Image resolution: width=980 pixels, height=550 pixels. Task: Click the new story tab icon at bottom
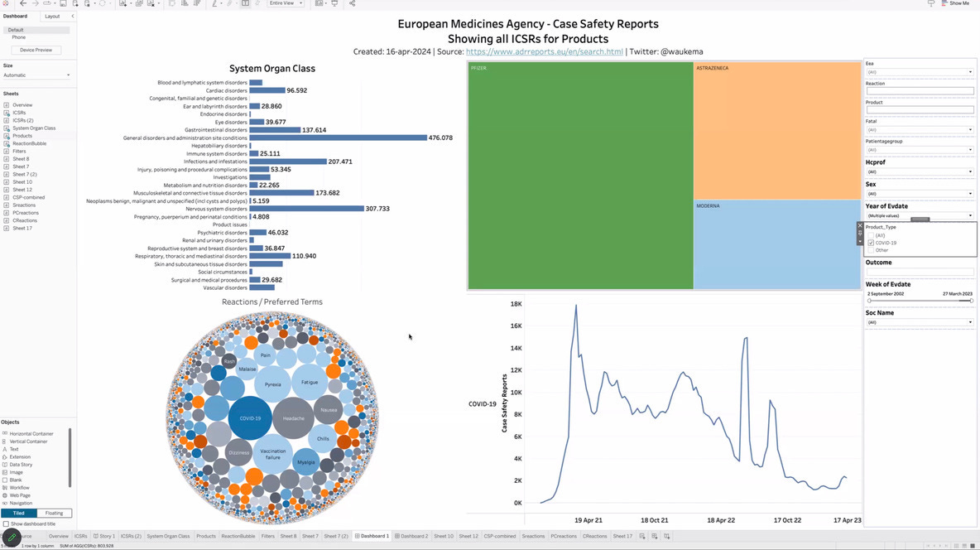click(x=667, y=536)
